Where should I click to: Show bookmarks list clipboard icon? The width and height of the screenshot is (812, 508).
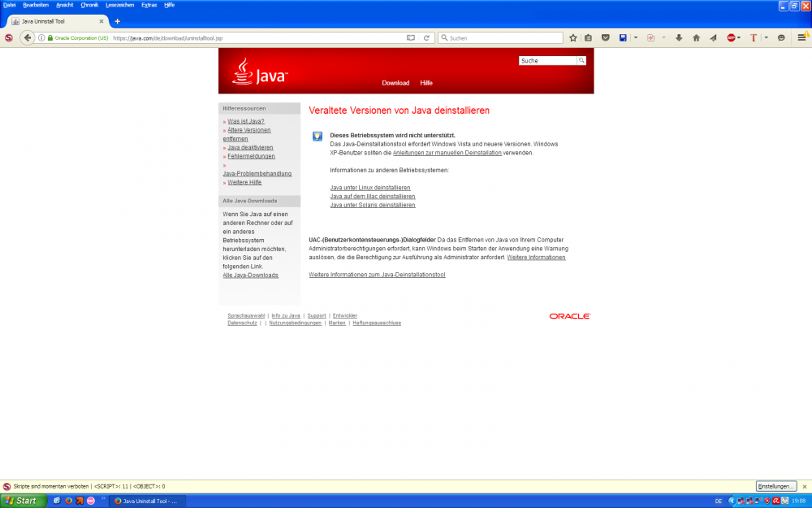coord(588,38)
